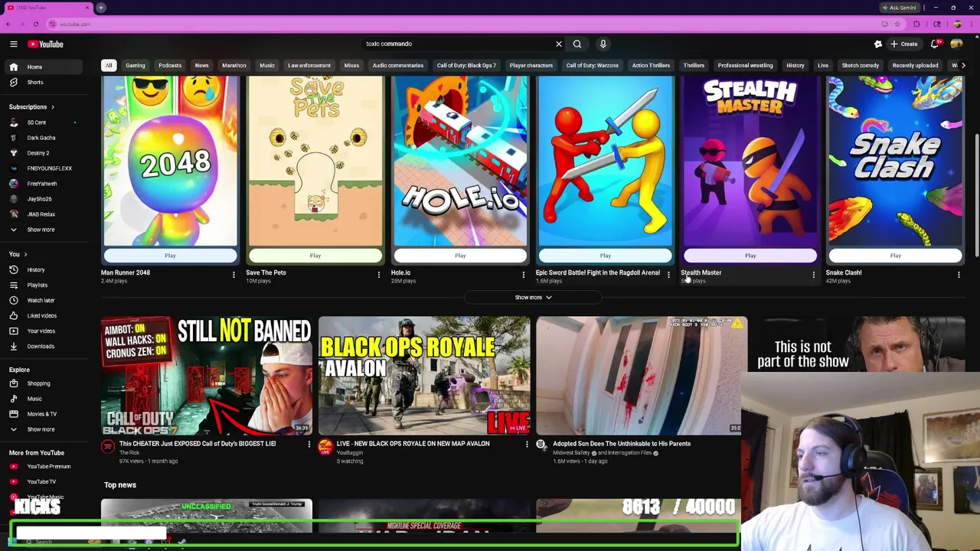This screenshot has width=980, height=551.
Task: Select the All filter chip
Action: 109,65
